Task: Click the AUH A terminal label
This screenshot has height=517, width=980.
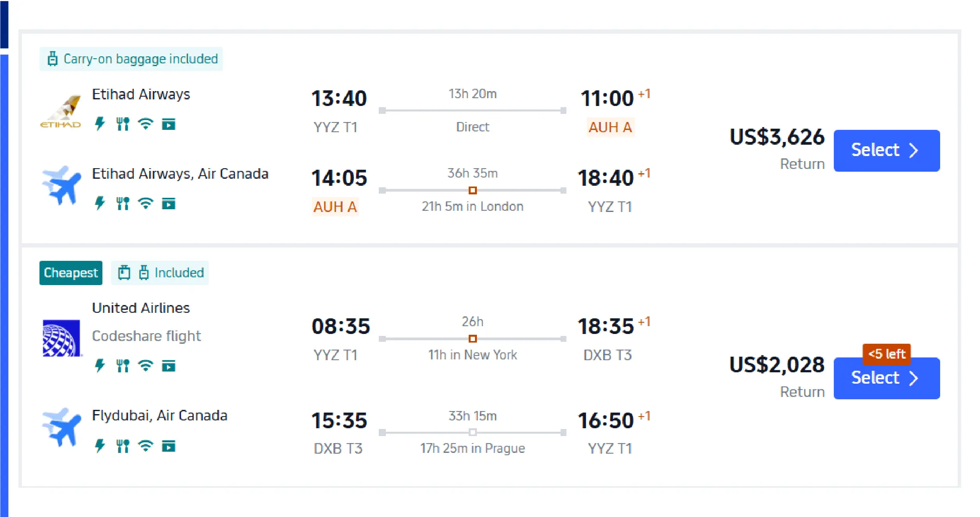Action: coord(609,127)
